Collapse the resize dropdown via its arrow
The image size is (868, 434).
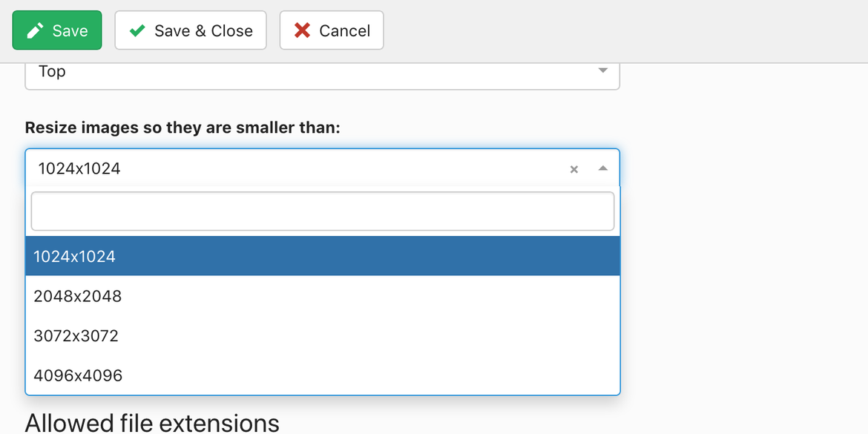pos(603,168)
